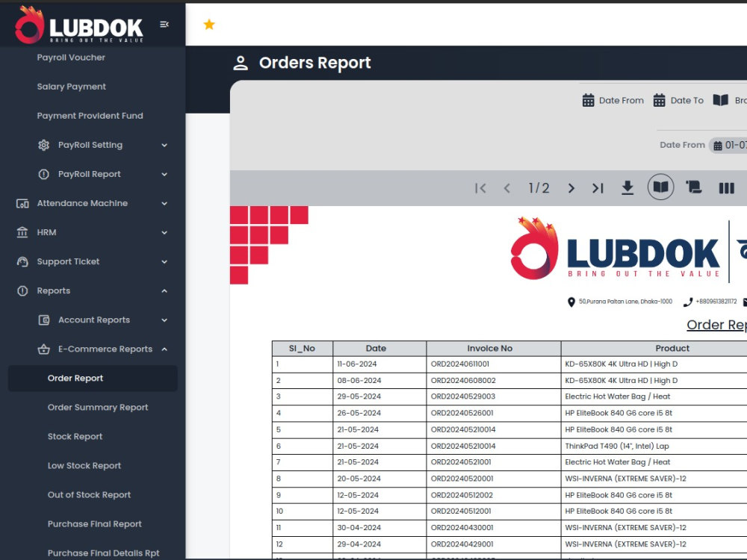Viewport: 747px width, 560px height.
Task: Open Salary Payment menu item
Action: click(x=72, y=87)
